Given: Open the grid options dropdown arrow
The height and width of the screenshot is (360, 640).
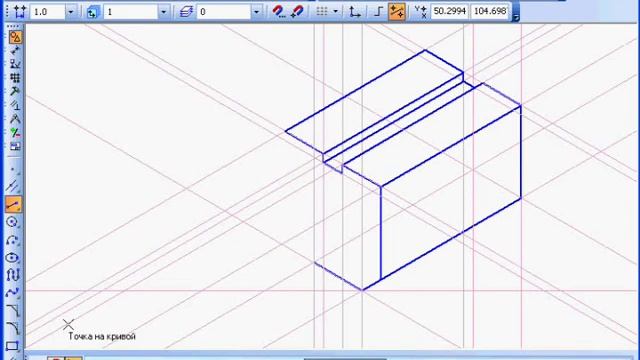Looking at the screenshot, I should pos(336,11).
